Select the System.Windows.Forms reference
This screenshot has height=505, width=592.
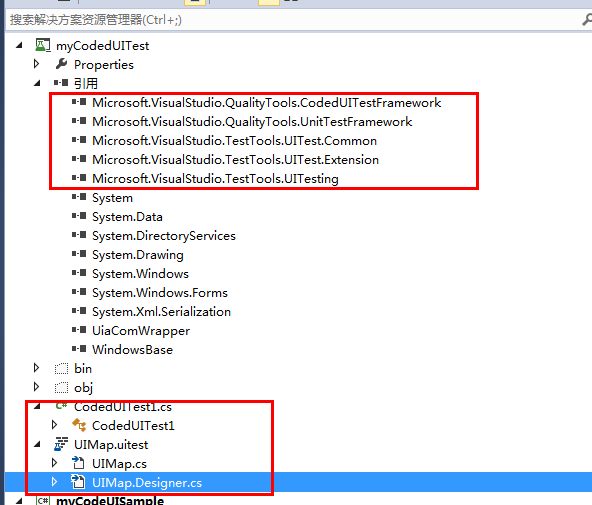pyautogui.click(x=160, y=293)
